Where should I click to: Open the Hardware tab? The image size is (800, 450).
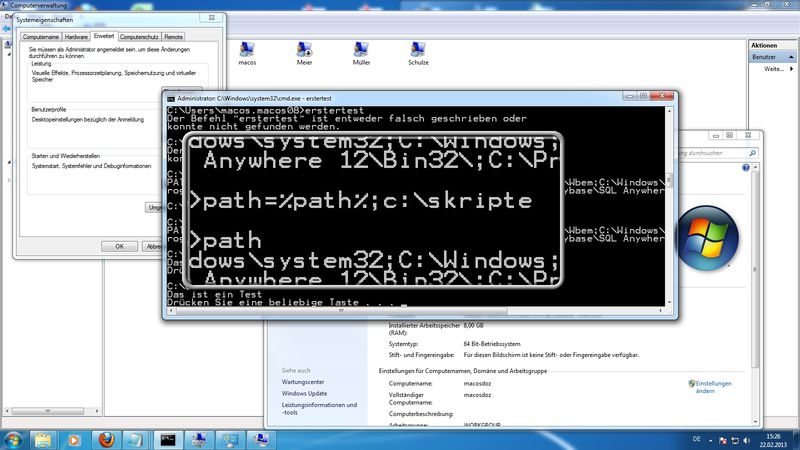pos(77,36)
